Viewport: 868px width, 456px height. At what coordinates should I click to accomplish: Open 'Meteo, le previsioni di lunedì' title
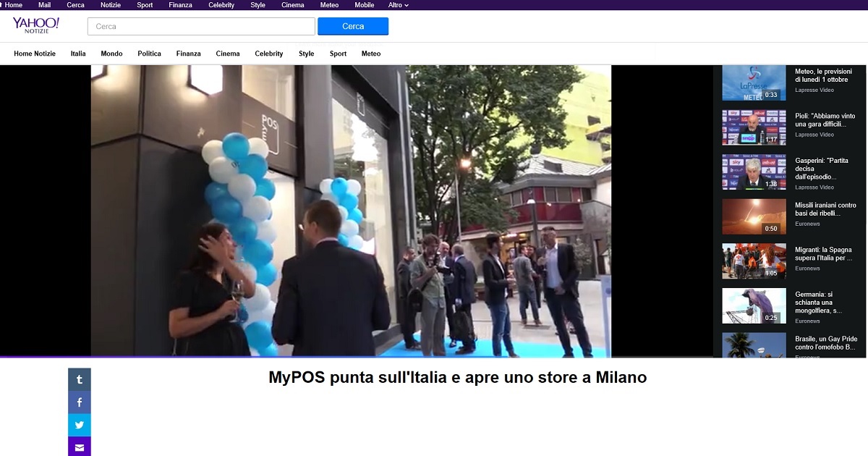pyautogui.click(x=823, y=75)
